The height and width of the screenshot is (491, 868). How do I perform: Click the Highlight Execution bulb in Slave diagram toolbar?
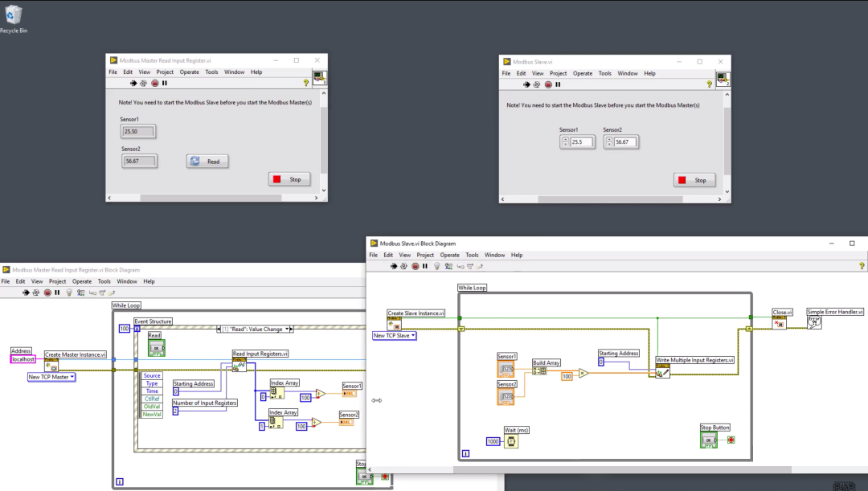coord(436,265)
